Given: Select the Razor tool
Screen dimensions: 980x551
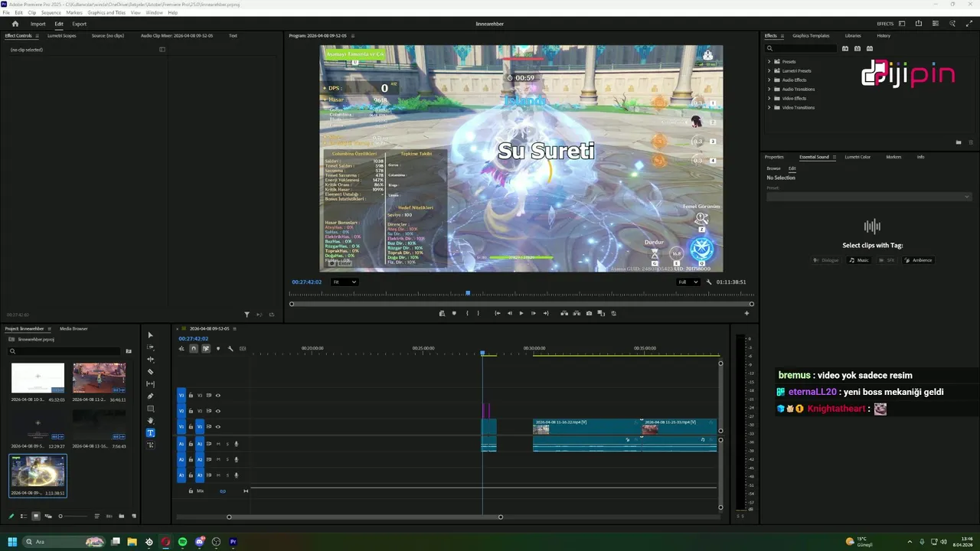Looking at the screenshot, I should tap(150, 372).
